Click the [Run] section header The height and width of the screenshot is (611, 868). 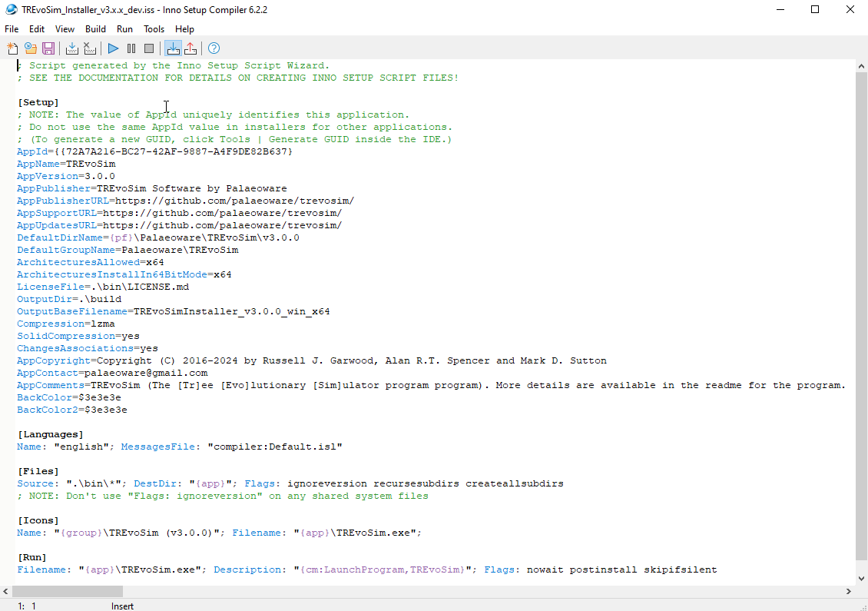pyautogui.click(x=32, y=557)
